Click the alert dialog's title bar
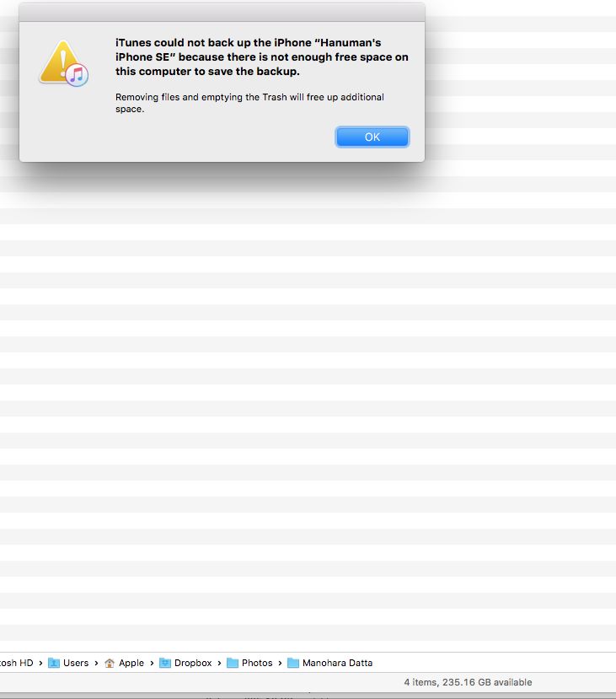 click(x=222, y=13)
